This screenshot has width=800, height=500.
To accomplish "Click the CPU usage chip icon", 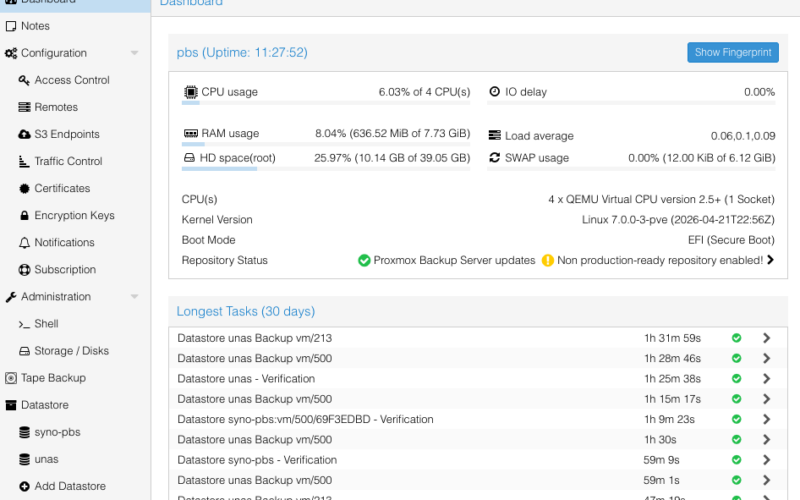I will click(x=190, y=92).
